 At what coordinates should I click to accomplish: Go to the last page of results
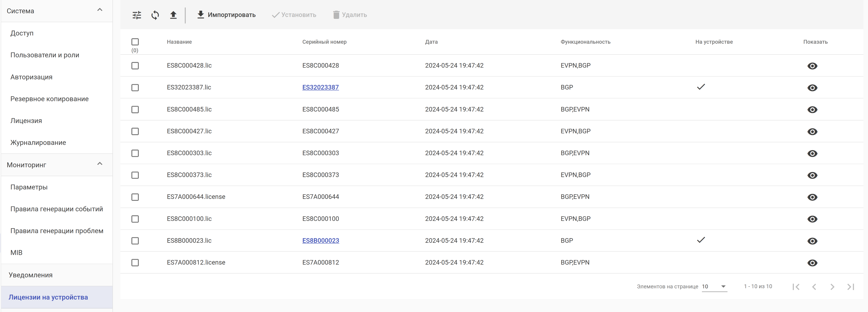tap(850, 287)
